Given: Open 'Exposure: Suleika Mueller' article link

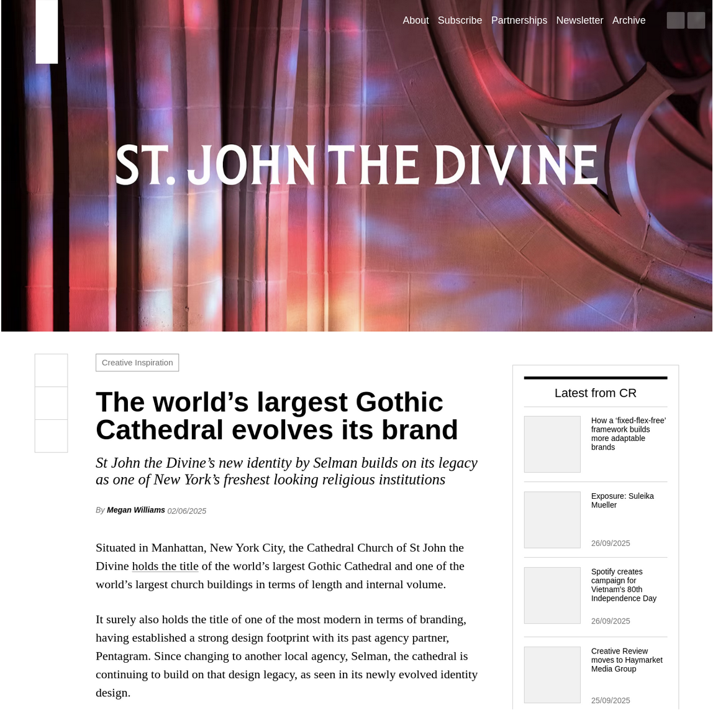Looking at the screenshot, I should point(622,501).
